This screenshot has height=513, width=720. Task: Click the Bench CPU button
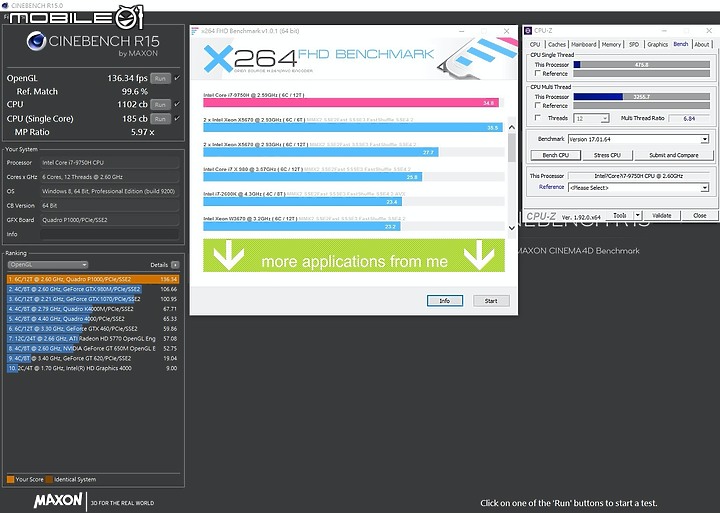[x=556, y=155]
